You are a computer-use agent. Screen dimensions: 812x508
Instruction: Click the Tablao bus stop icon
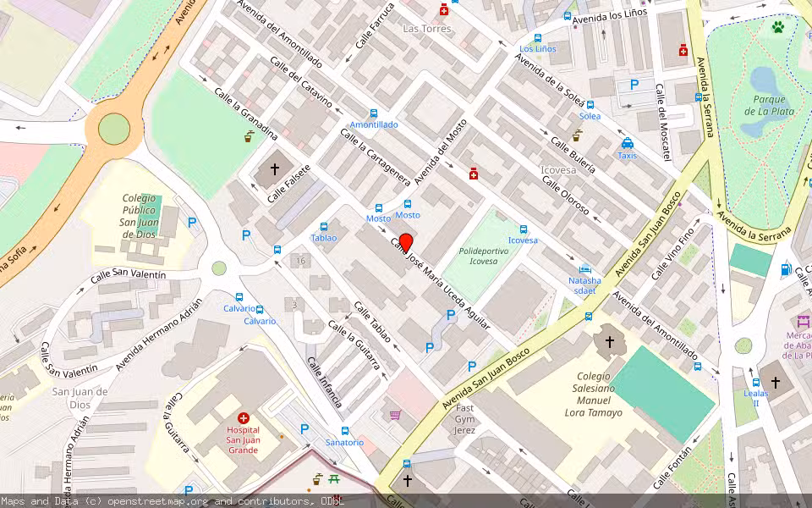(x=324, y=227)
